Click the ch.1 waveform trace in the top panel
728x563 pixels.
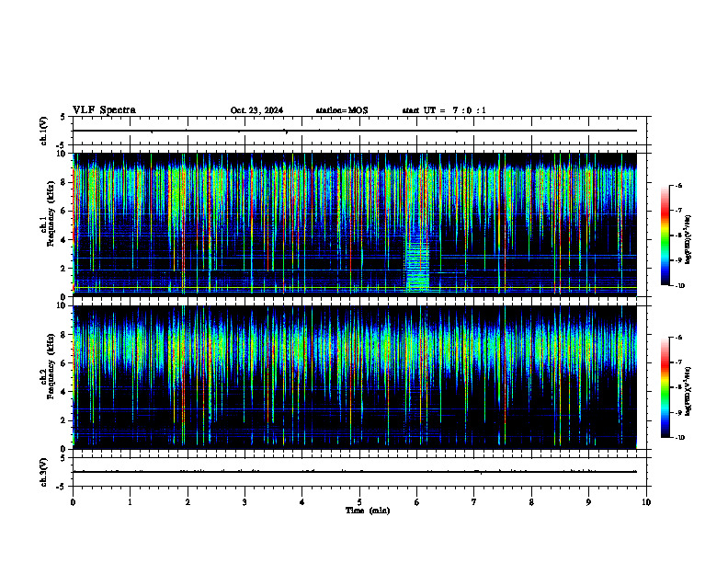pyautogui.click(x=354, y=131)
